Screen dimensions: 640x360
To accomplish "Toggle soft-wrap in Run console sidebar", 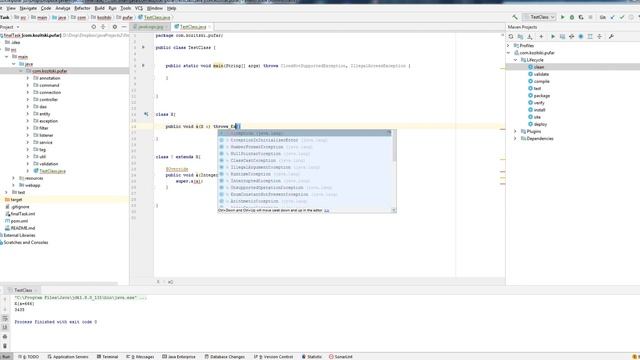I will point(5,318).
